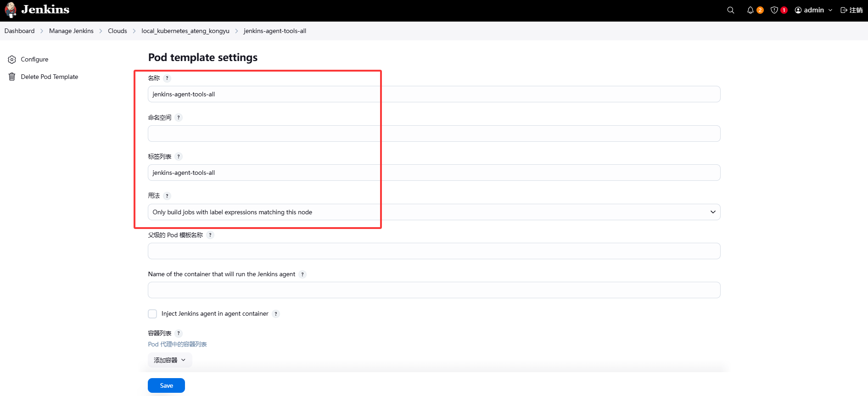This screenshot has height=396, width=868.
Task: Enable Inject Jenkins agent in agent container
Action: 152,314
